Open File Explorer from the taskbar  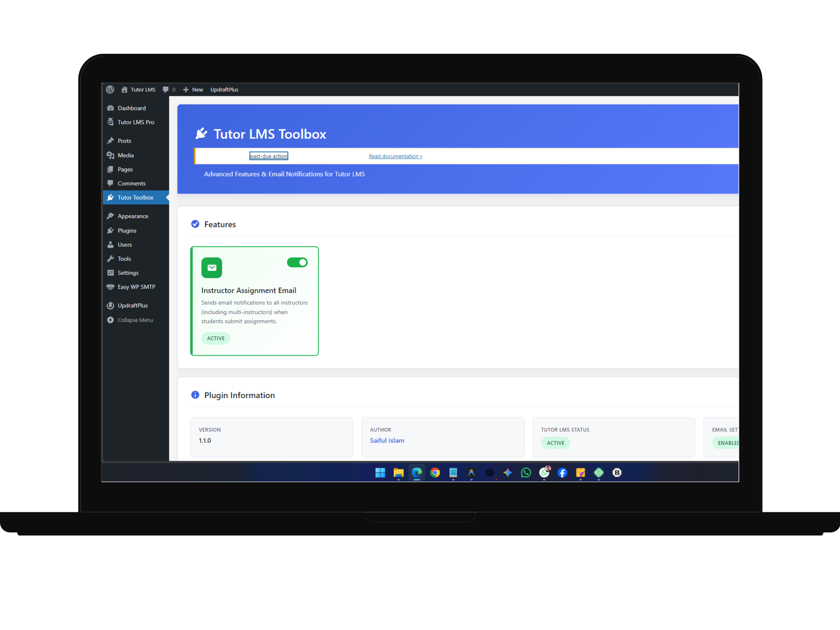click(398, 472)
